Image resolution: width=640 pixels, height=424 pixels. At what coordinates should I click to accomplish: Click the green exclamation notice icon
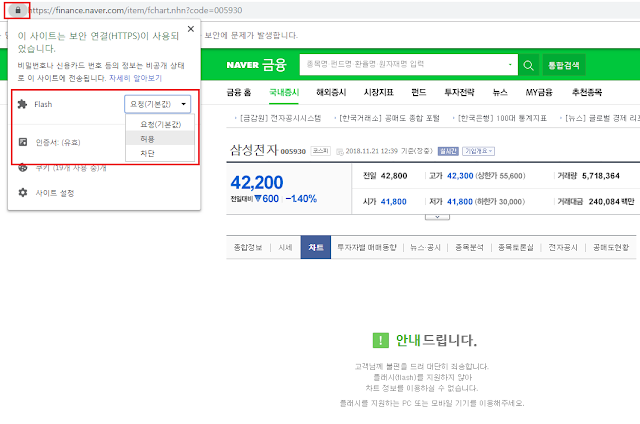tap(381, 340)
